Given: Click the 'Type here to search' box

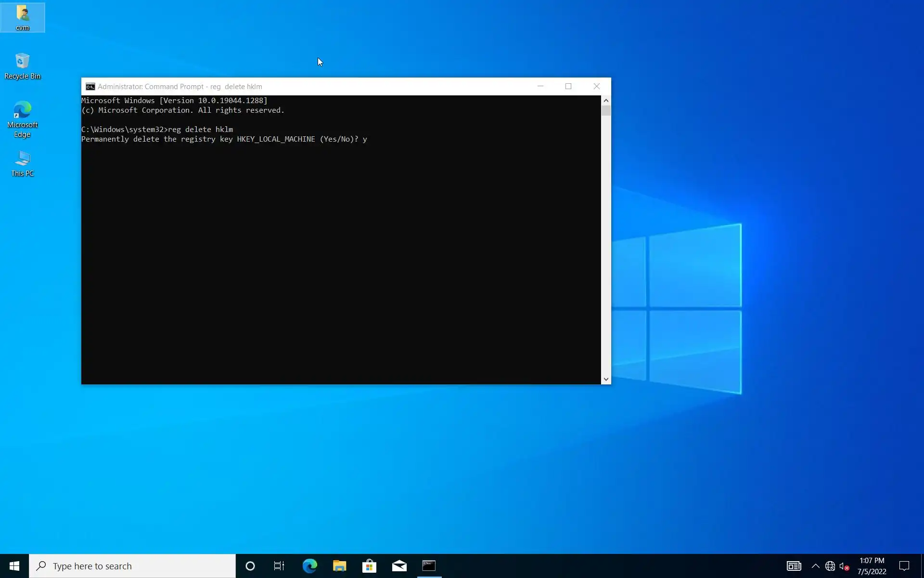Looking at the screenshot, I should point(132,566).
